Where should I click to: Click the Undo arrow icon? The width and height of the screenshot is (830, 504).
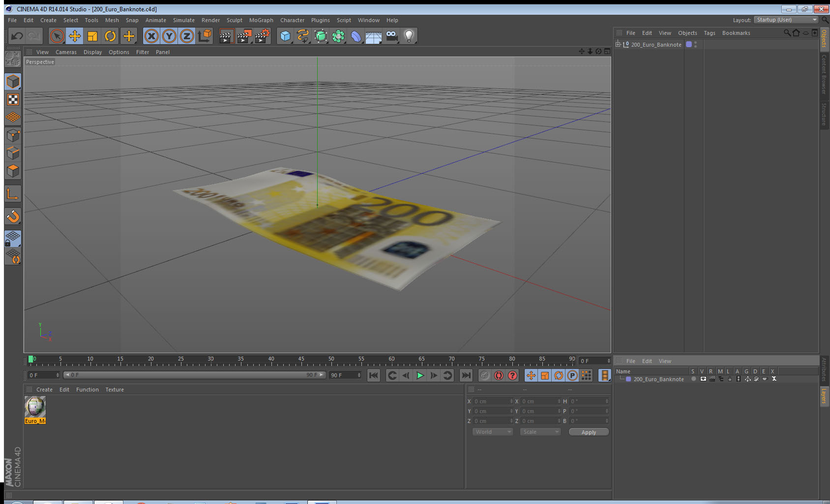pyautogui.click(x=17, y=36)
